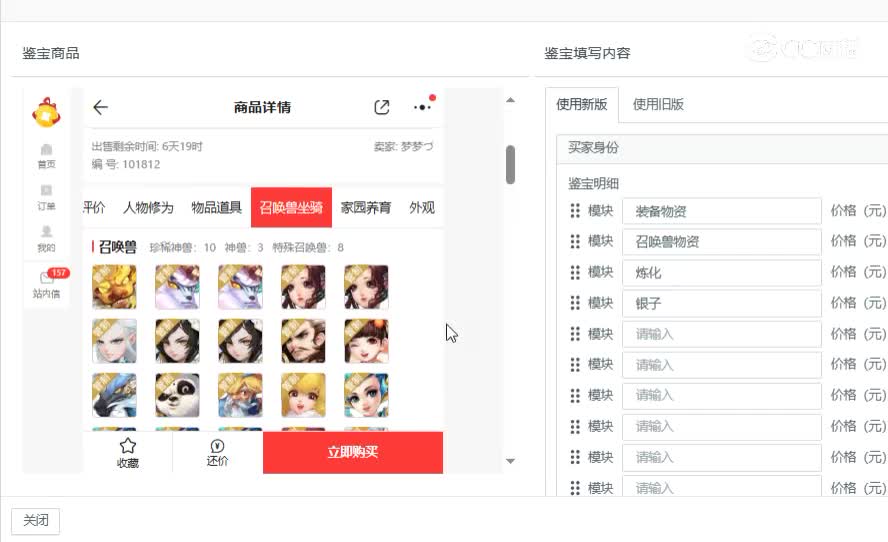Expand the 买家身份 section header
Image resolution: width=888 pixels, height=542 pixels.
point(722,148)
